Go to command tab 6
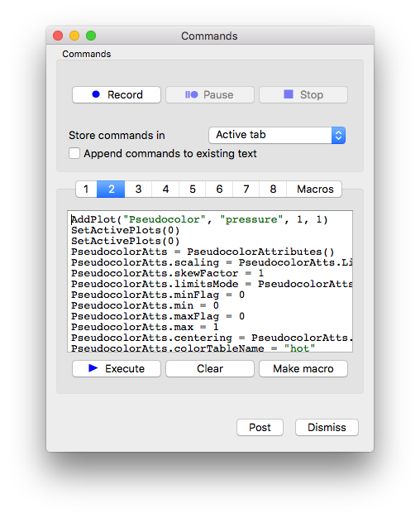The image size is (420, 518). coord(219,189)
